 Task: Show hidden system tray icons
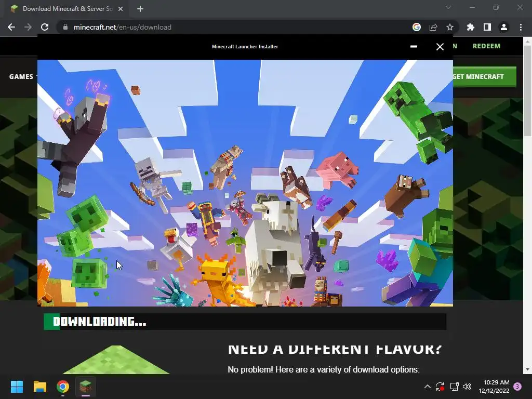[428, 387]
